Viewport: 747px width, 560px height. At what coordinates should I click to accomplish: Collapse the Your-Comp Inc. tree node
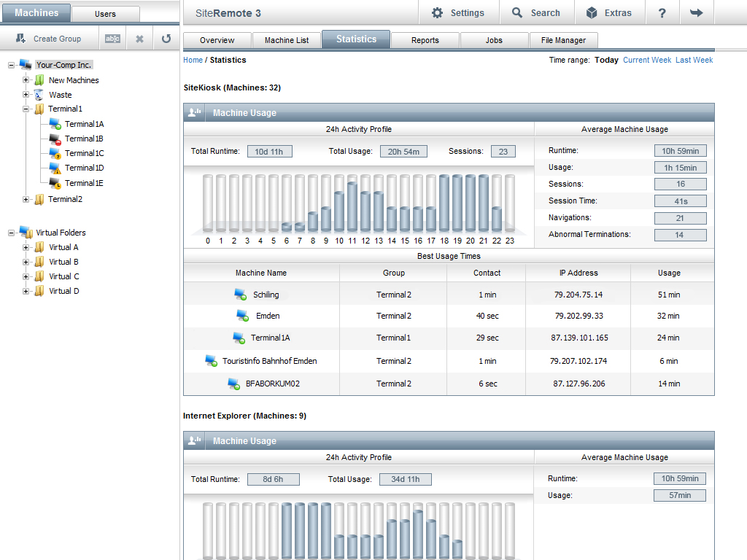point(12,65)
